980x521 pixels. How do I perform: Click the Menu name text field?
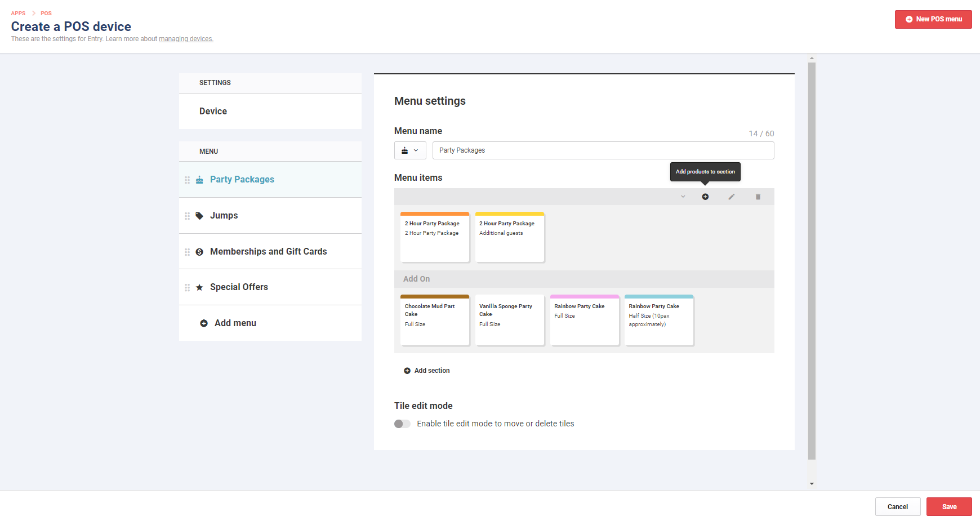pyautogui.click(x=603, y=150)
